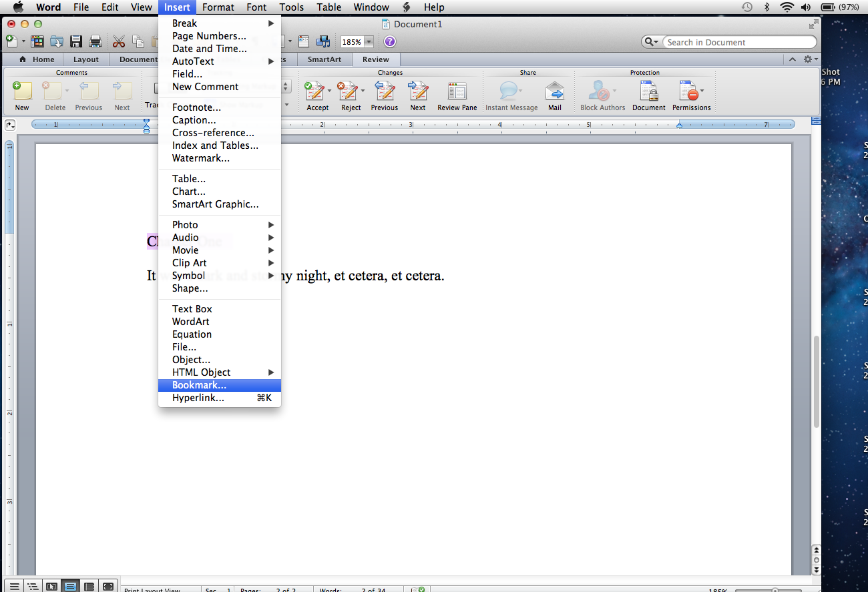
Task: Select Text Box menu item
Action: click(x=220, y=309)
